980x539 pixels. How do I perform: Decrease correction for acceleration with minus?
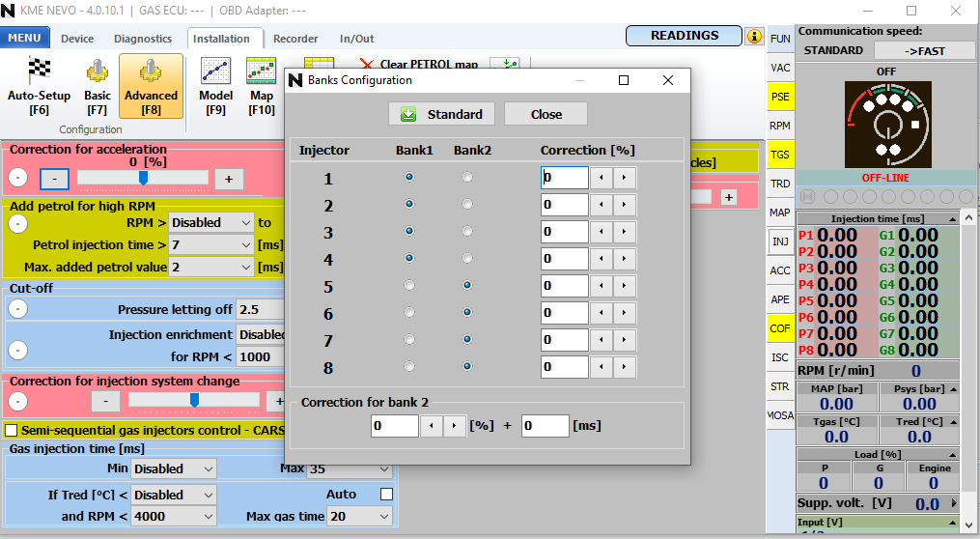point(54,179)
